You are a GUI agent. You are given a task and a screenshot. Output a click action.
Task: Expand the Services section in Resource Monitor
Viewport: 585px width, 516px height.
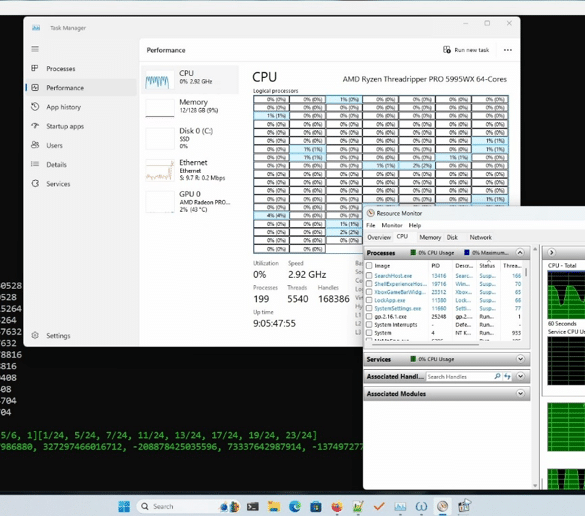520,359
